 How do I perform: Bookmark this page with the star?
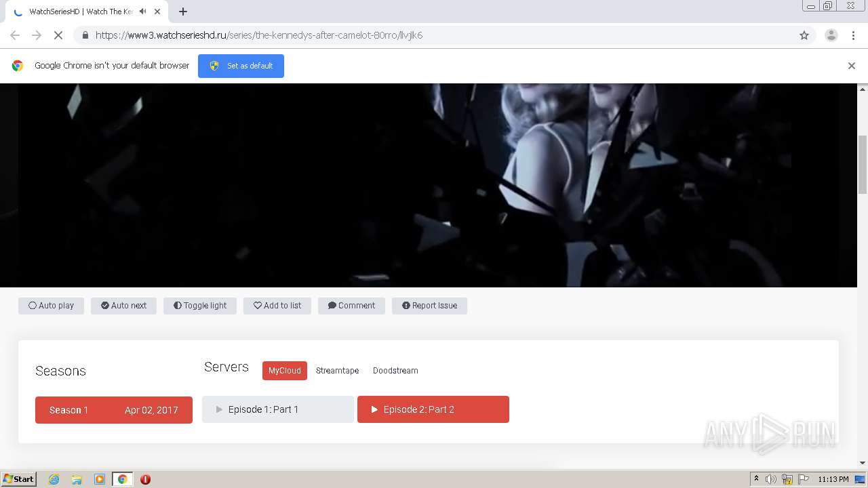804,35
